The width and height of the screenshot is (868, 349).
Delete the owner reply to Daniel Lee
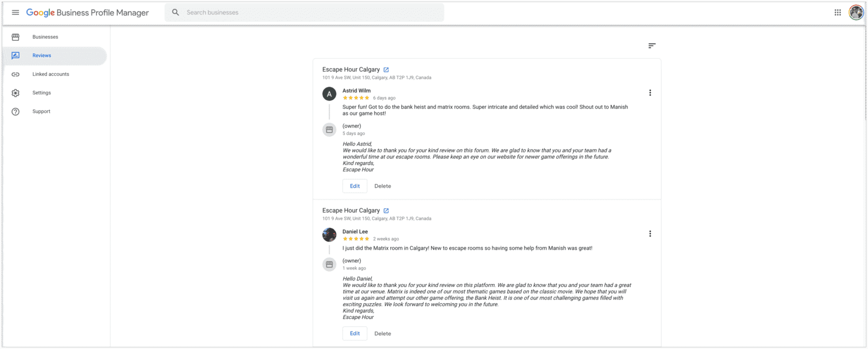[382, 333]
